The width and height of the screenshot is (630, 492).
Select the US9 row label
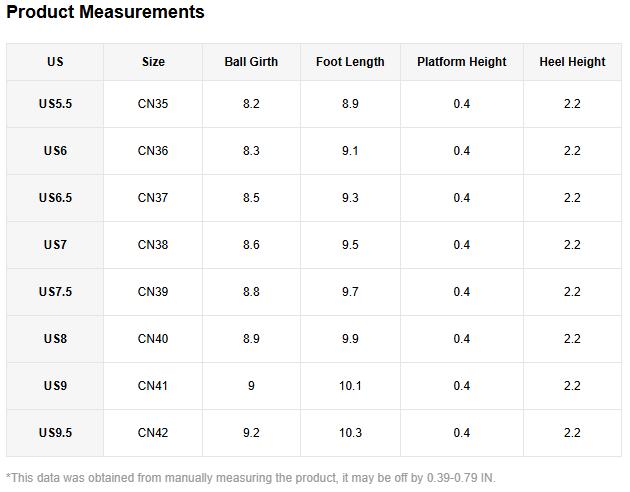(x=55, y=386)
